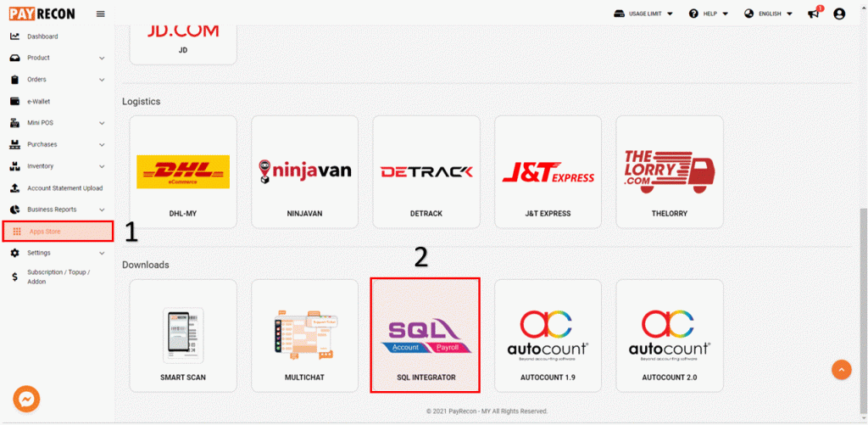Open the Messenger chat bubble
Screen dimensions: 868x425
click(26, 399)
